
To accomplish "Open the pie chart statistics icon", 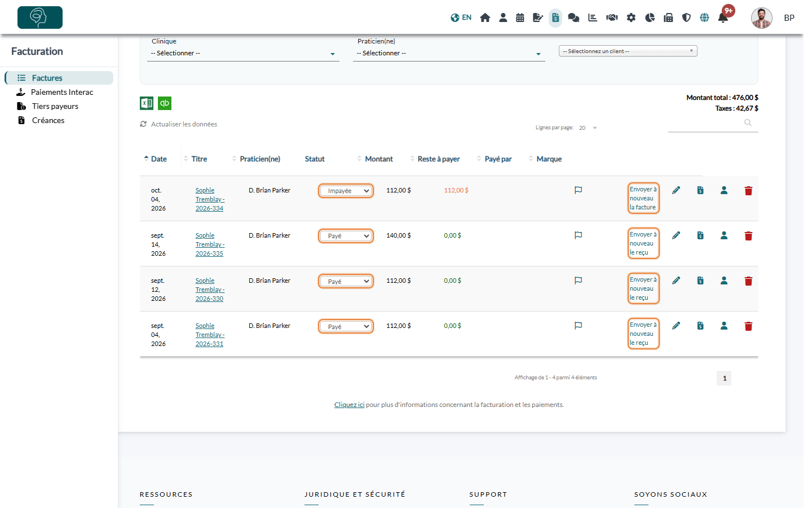I will click(x=650, y=17).
